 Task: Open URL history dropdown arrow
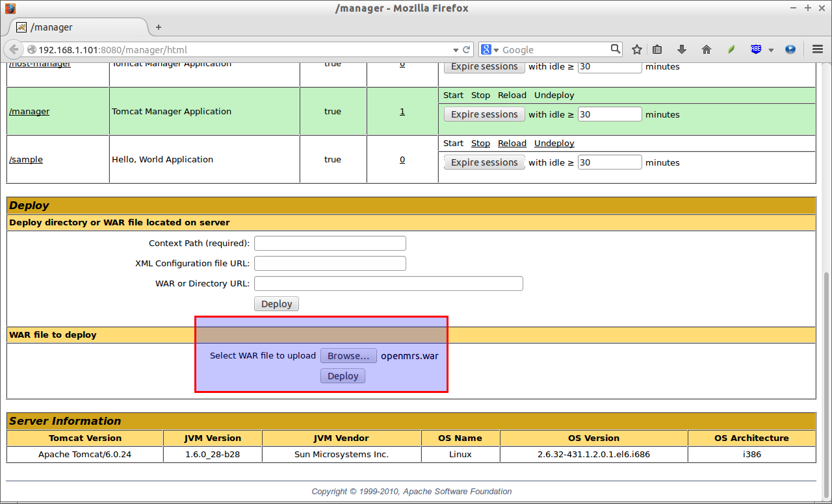[x=456, y=50]
